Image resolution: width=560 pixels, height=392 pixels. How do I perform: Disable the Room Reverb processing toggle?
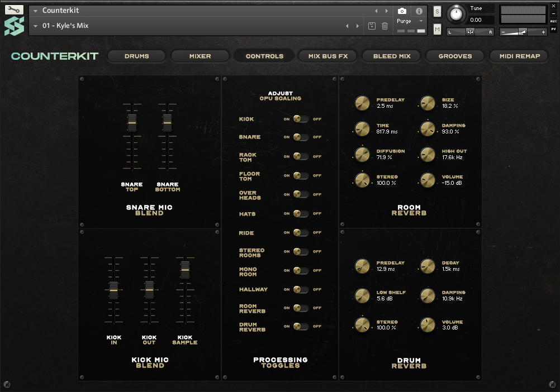(x=300, y=308)
